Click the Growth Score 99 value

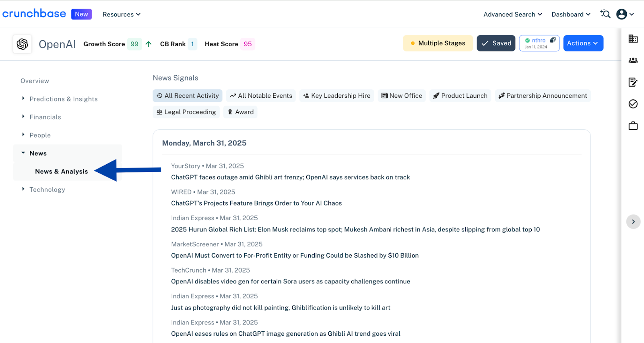(134, 44)
